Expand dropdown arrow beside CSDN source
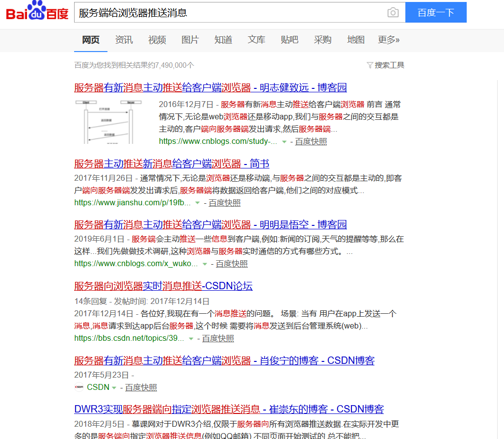 coord(114,388)
